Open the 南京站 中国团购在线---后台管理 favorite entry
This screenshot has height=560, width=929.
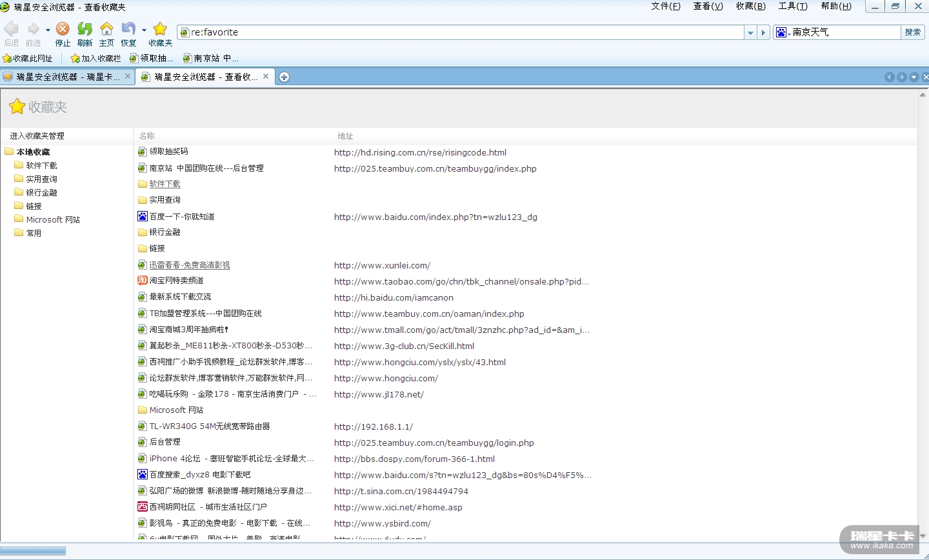[206, 168]
